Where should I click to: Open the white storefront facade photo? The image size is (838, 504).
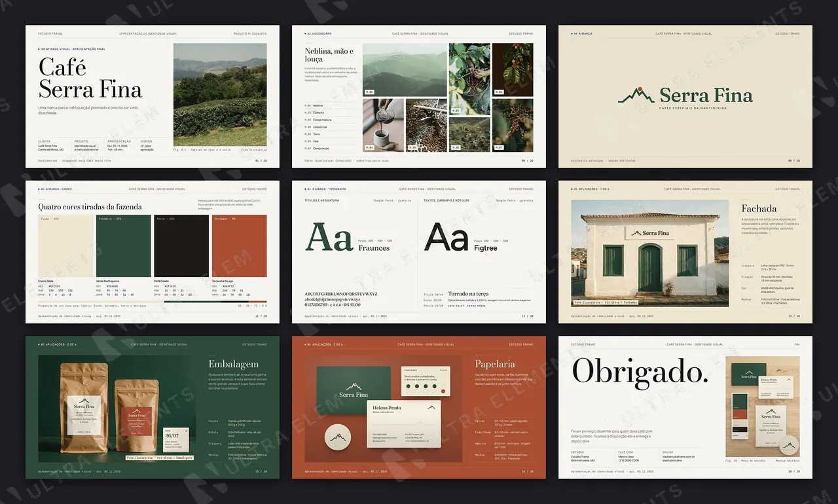pos(649,253)
